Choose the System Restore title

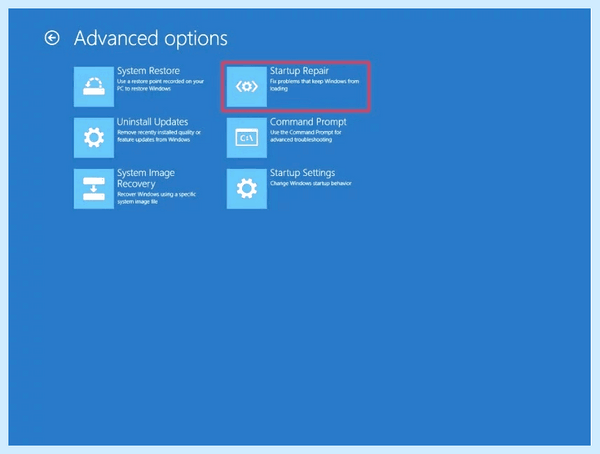(x=148, y=71)
